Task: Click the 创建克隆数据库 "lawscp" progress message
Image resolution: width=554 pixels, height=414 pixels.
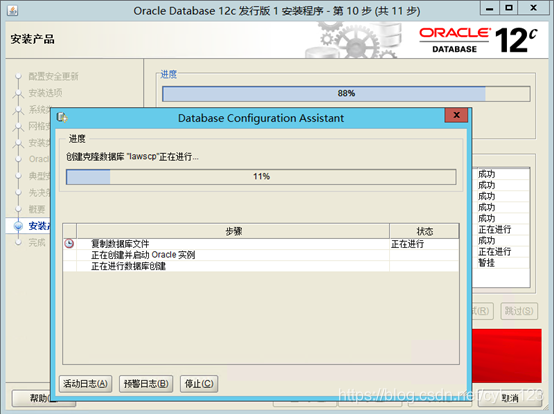Action: click(132, 156)
